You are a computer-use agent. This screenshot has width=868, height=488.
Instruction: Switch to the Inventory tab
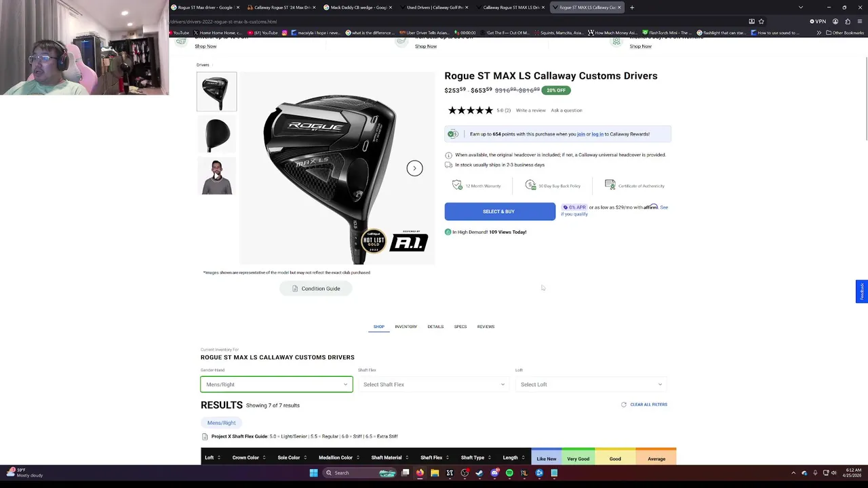[406, 327]
